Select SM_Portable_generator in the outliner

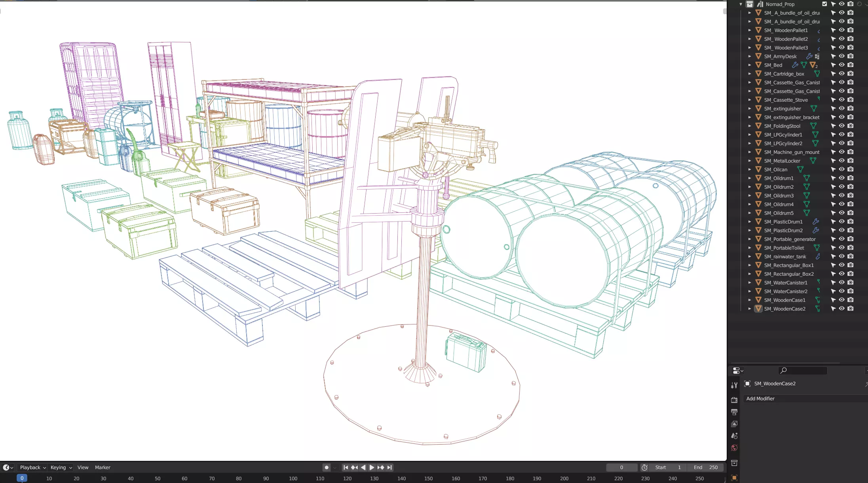pos(789,239)
